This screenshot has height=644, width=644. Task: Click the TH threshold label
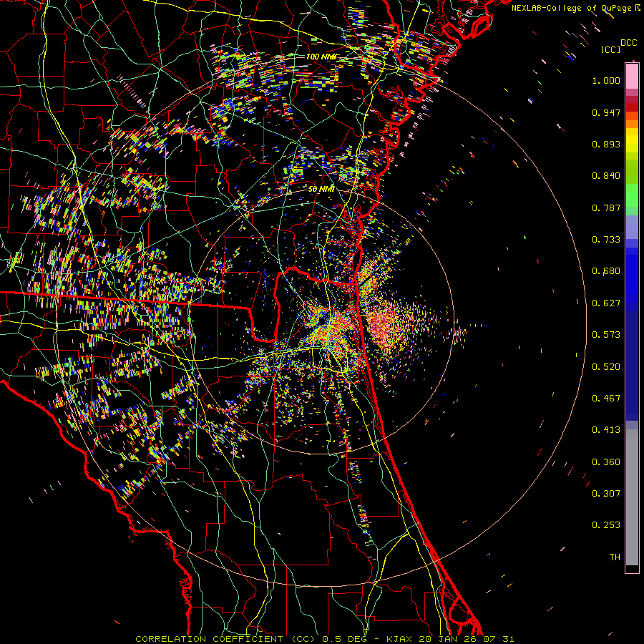click(x=615, y=557)
